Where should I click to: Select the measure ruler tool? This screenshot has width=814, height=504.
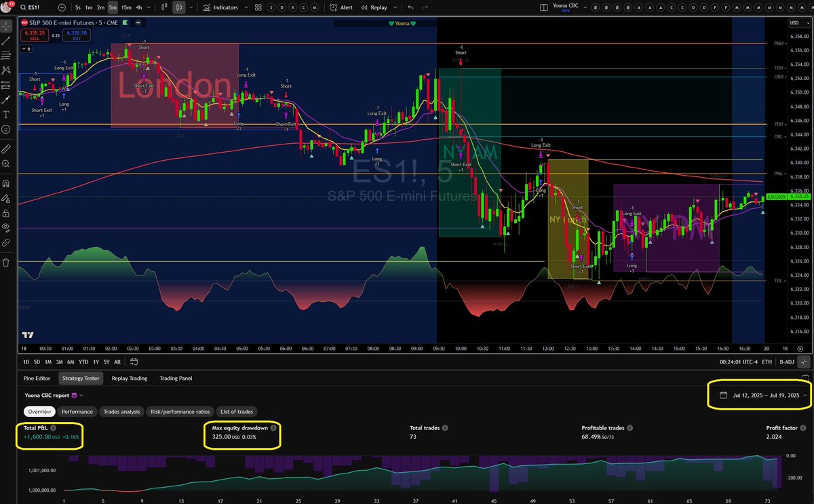click(x=6, y=148)
